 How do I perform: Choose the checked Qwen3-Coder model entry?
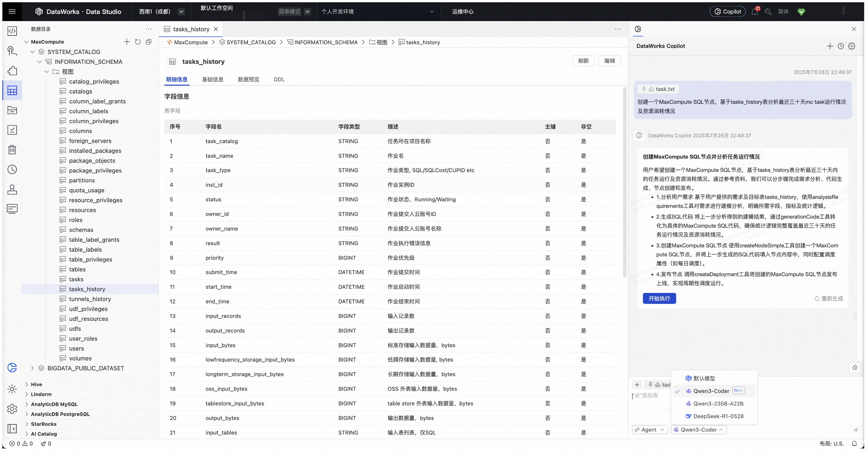tap(711, 391)
